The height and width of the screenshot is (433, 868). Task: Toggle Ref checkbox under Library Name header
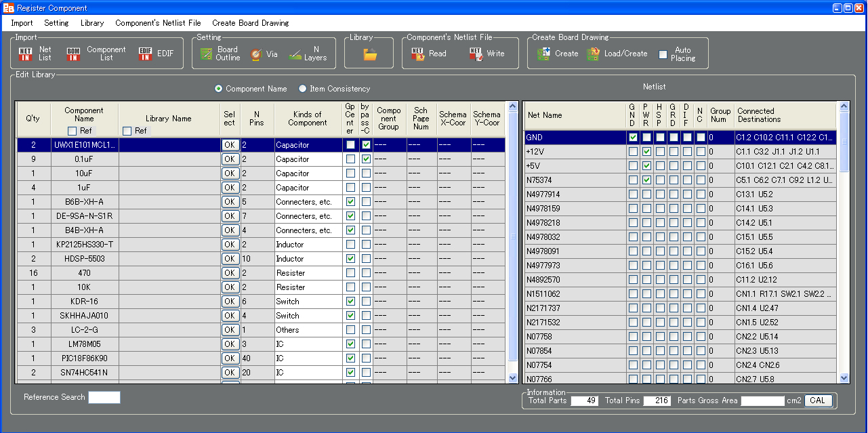pos(127,131)
